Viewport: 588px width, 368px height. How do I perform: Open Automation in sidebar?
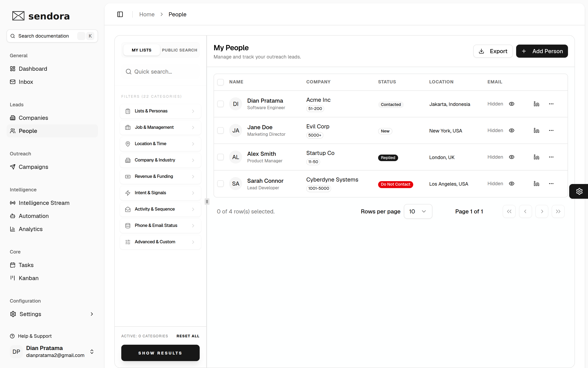coord(52,216)
